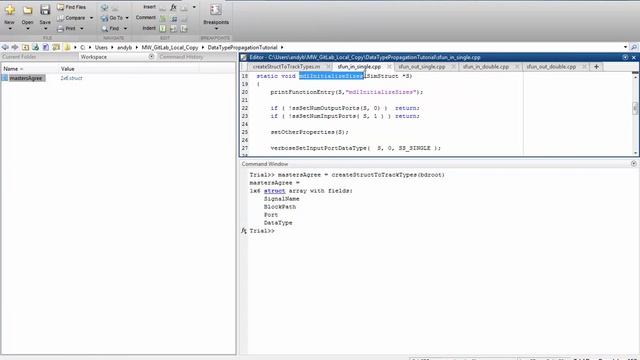The image size is (640, 360).
Task: Switch to sfun_in_double.cpp editor tab
Action: pyautogui.click(x=486, y=67)
